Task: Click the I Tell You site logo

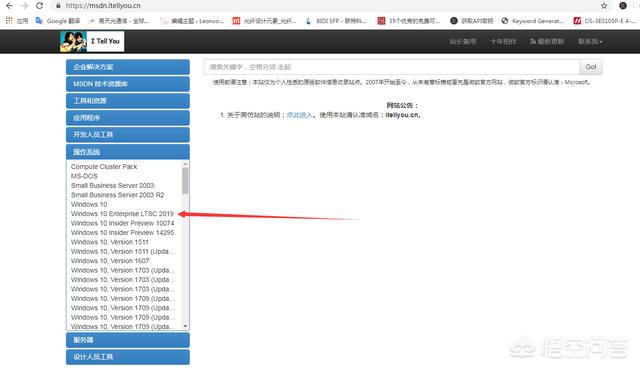Action: [92, 41]
